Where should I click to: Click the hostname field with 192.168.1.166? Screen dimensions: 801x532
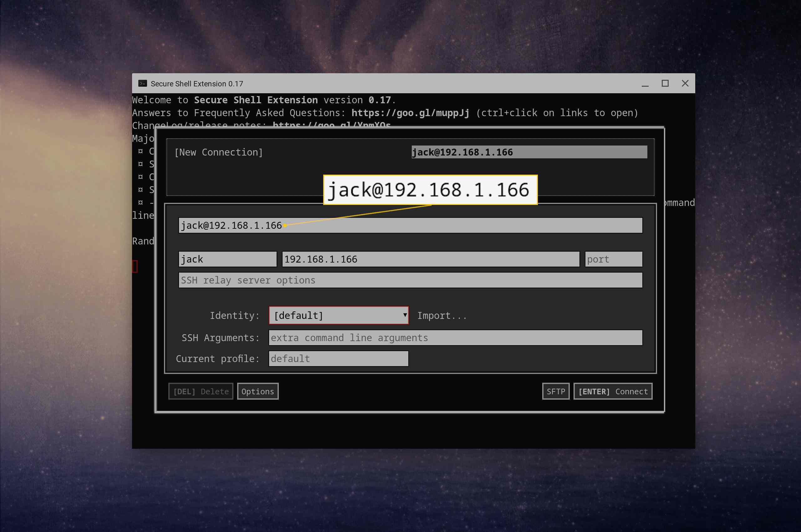(x=431, y=259)
